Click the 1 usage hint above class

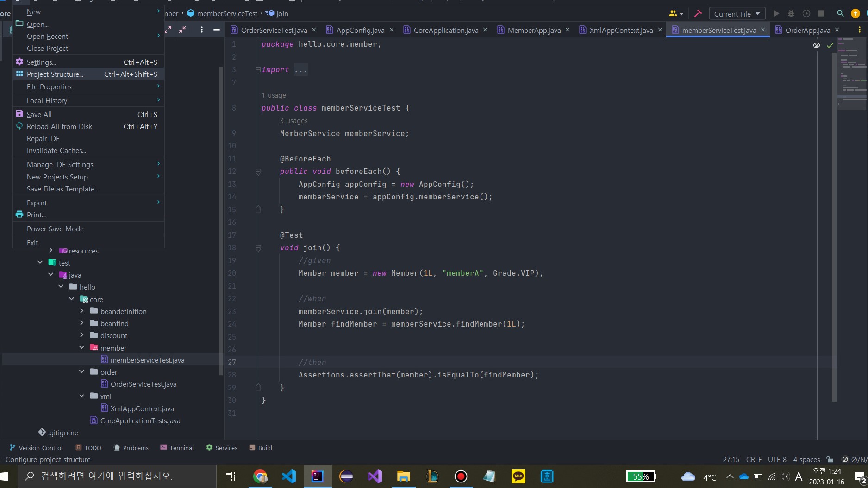(274, 95)
